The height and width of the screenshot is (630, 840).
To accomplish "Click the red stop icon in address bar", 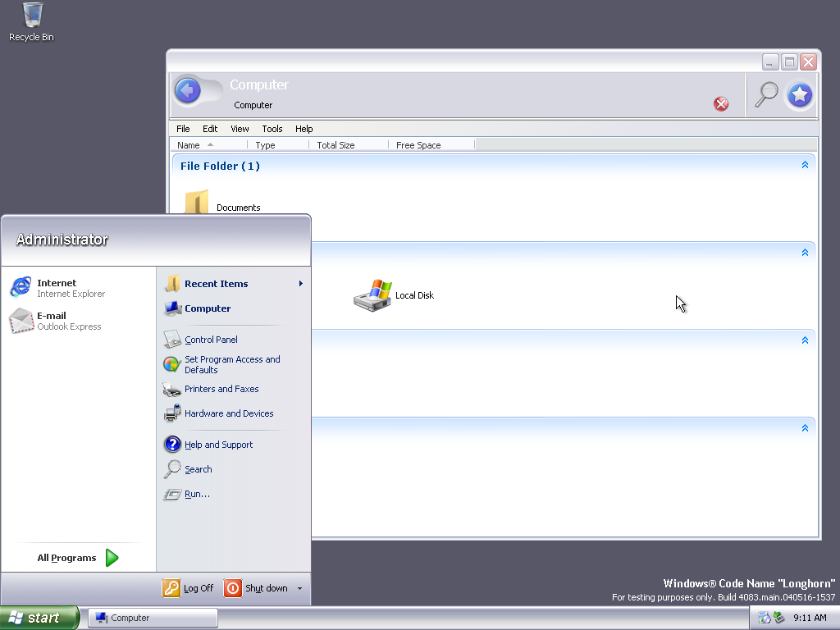I will pos(721,103).
